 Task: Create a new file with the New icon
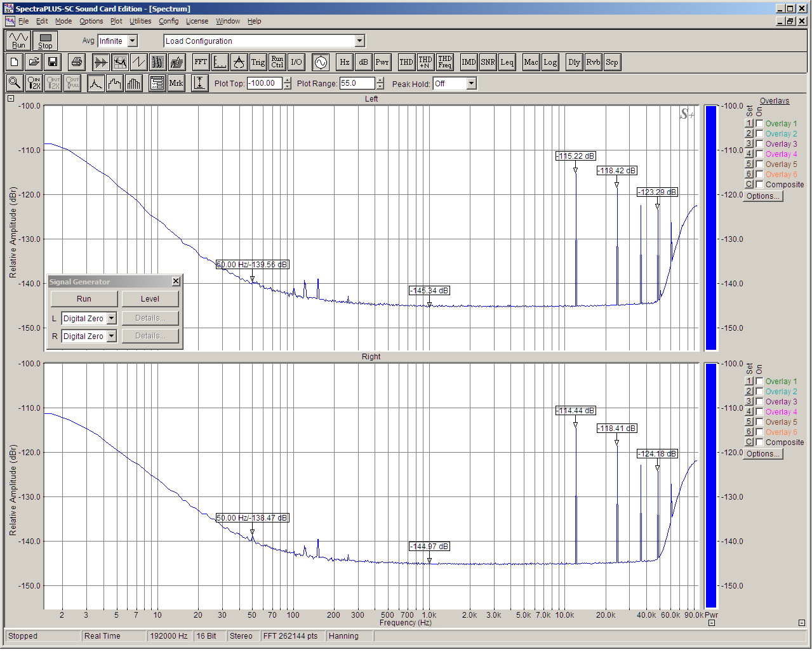tap(15, 62)
